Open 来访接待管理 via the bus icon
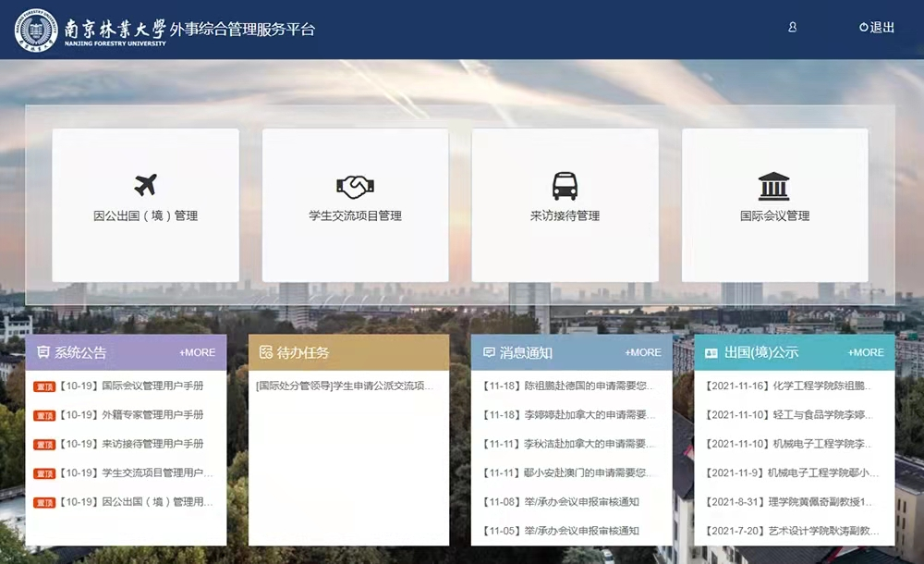The width and height of the screenshot is (924, 564). [x=565, y=186]
